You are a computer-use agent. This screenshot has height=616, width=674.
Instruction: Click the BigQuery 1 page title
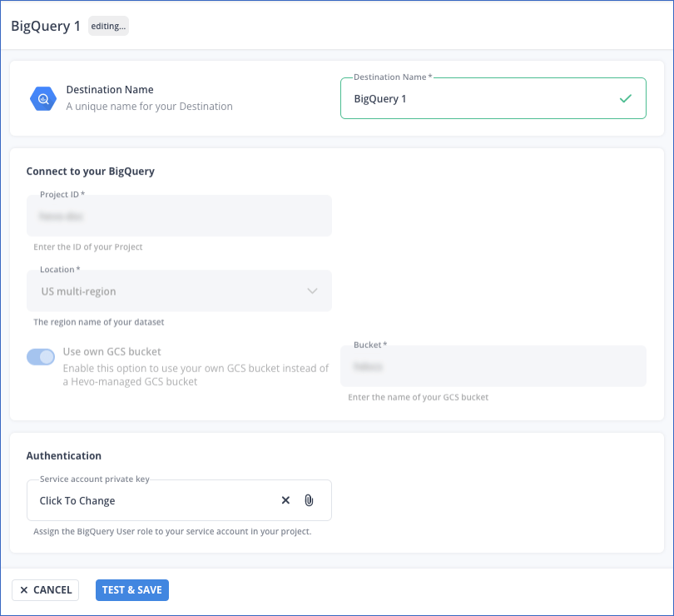(x=46, y=26)
